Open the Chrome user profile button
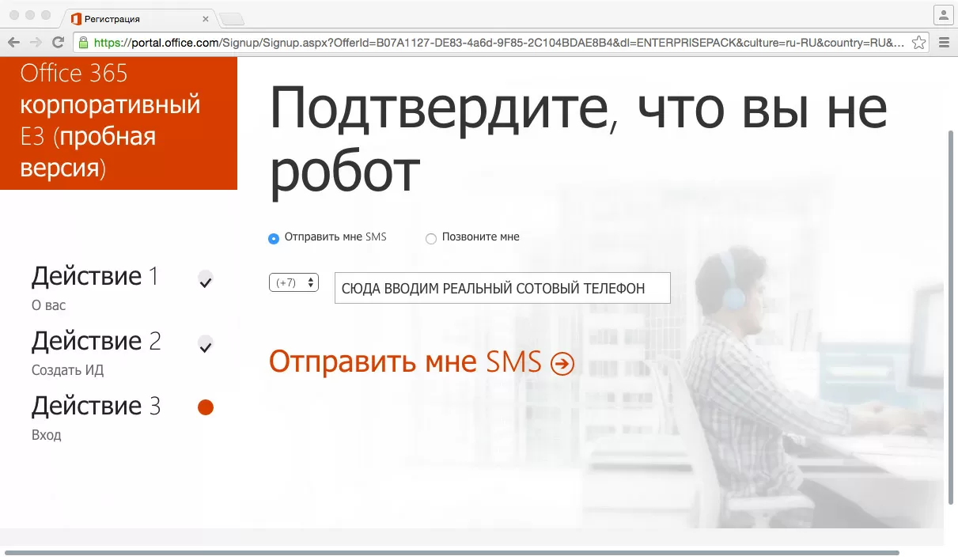This screenshot has height=560, width=958. pyautogui.click(x=943, y=14)
